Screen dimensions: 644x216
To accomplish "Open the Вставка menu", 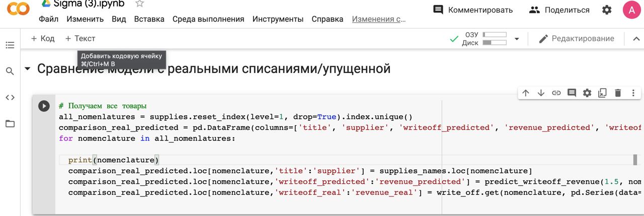I will tap(149, 19).
